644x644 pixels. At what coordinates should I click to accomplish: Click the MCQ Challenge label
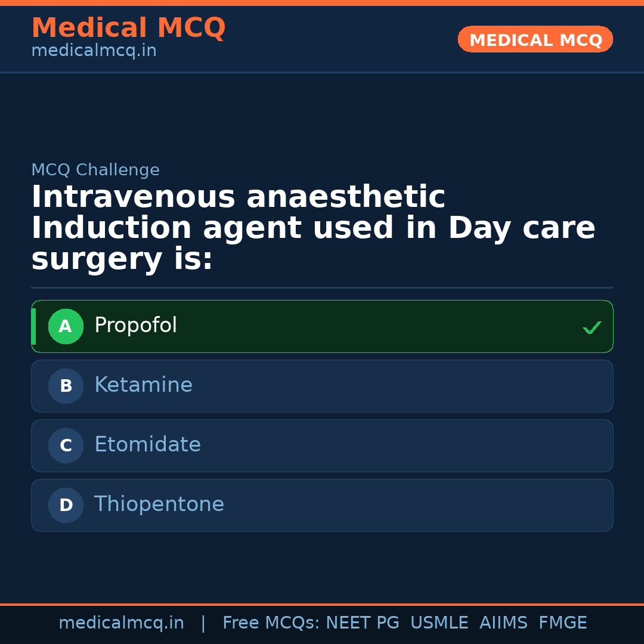[95, 170]
